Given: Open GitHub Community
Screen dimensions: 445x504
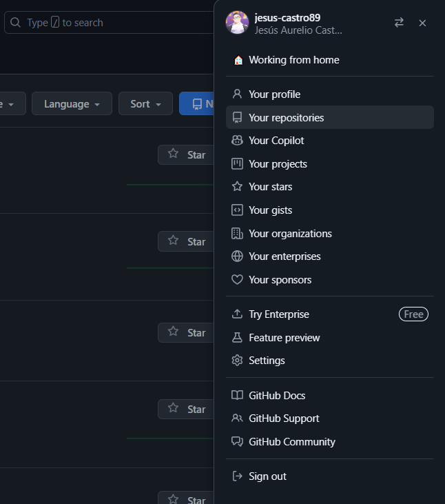Looking at the screenshot, I should [330, 442].
